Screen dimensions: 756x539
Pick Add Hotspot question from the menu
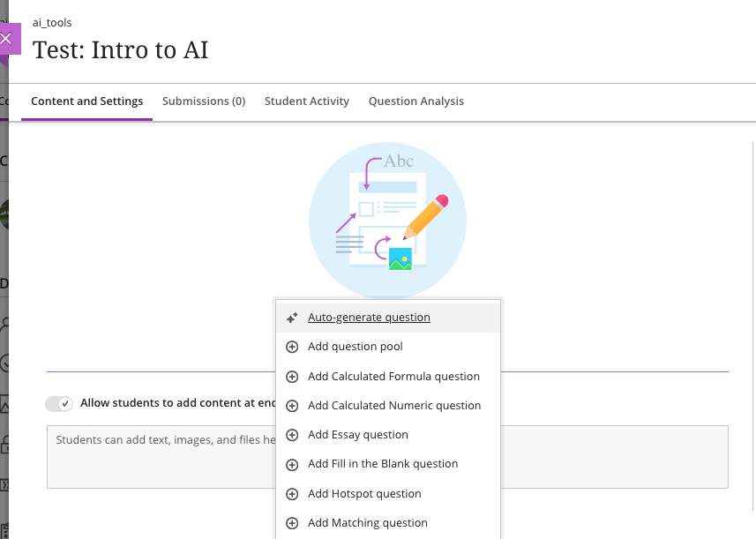point(364,494)
